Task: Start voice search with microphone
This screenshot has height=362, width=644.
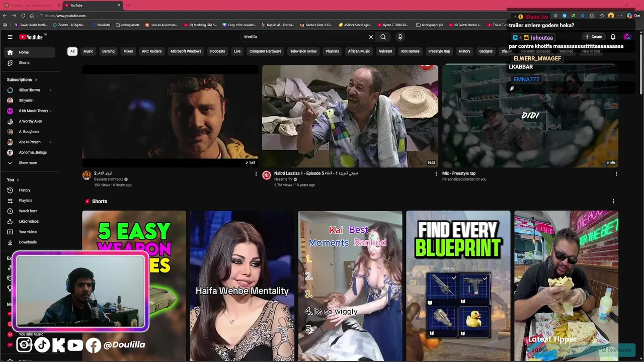Action: [400, 37]
